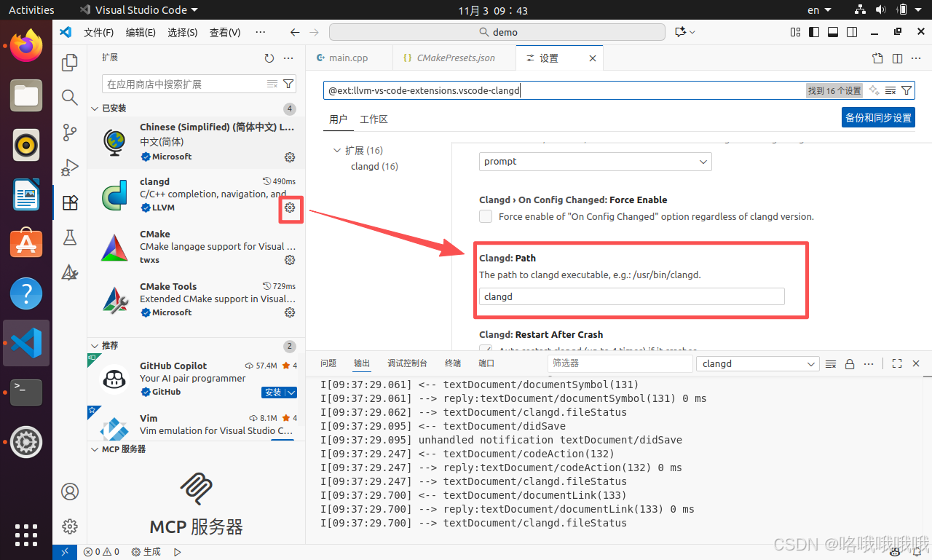Viewport: 932px width, 560px height.
Task: Clear settings search input icon
Action: (890, 90)
